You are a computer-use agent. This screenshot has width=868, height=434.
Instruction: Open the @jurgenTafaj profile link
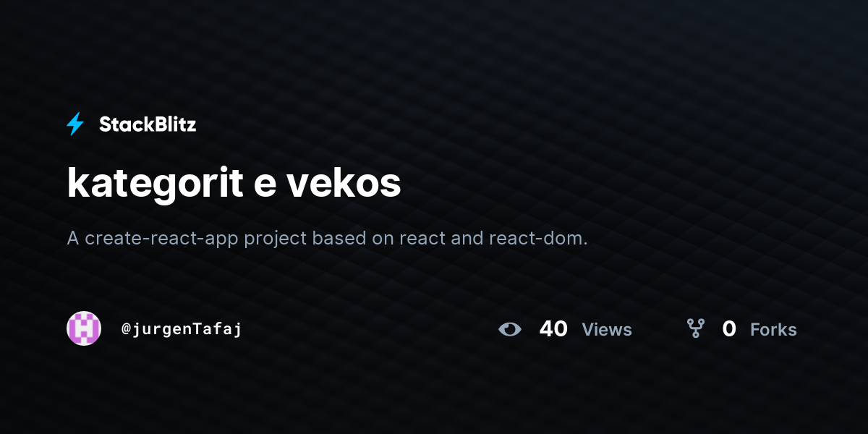click(182, 329)
